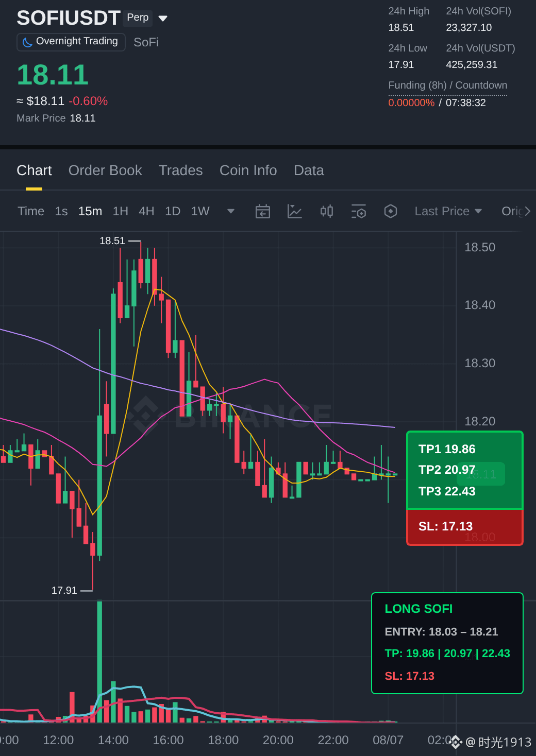This screenshot has width=536, height=756.
Task: Open the indicators line-chart icon
Action: click(x=294, y=211)
